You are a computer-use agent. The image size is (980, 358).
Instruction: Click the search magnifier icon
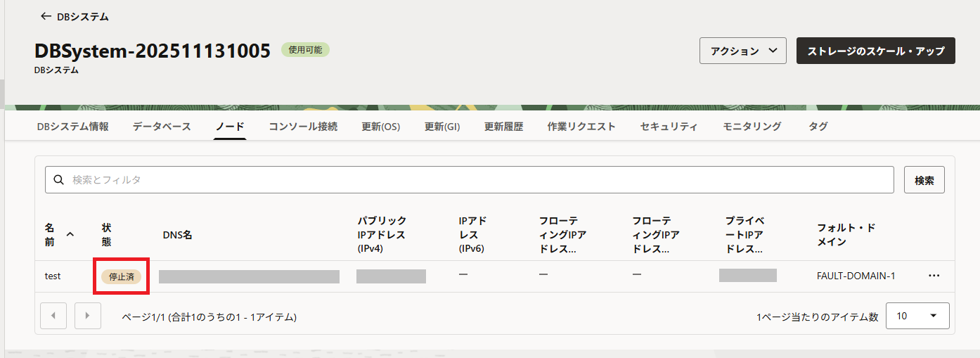click(59, 180)
